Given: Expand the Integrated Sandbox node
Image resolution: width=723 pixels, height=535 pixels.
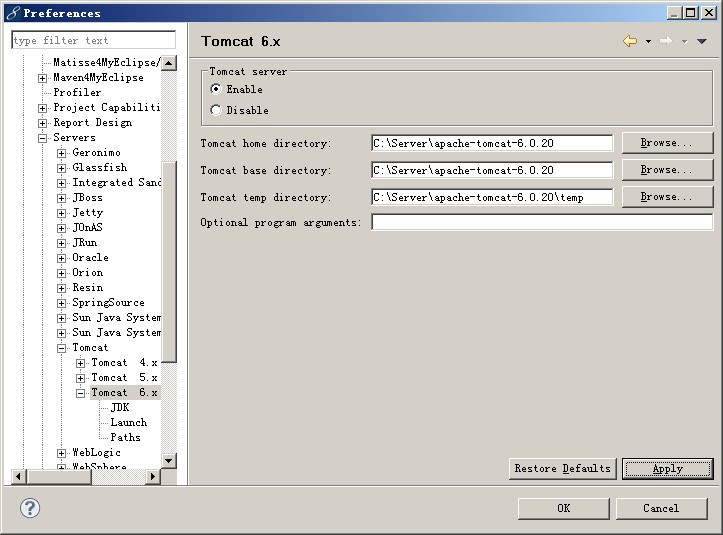Looking at the screenshot, I should pos(61,184).
